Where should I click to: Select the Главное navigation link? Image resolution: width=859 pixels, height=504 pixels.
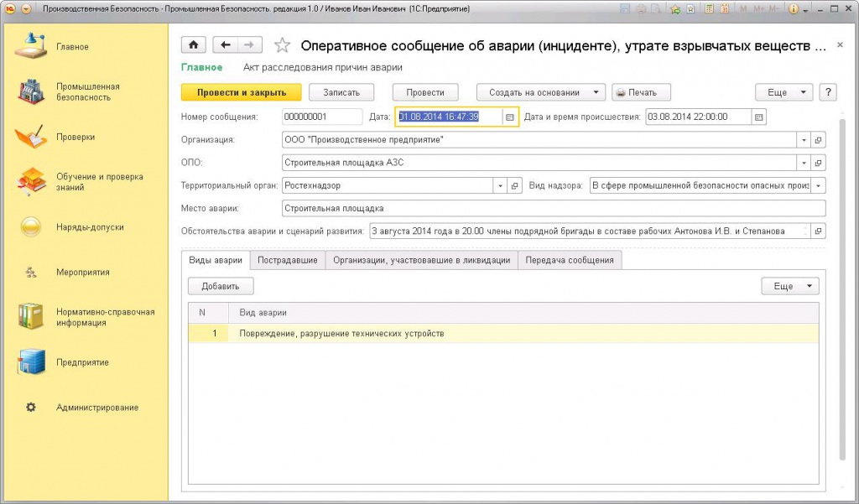pyautogui.click(x=201, y=67)
